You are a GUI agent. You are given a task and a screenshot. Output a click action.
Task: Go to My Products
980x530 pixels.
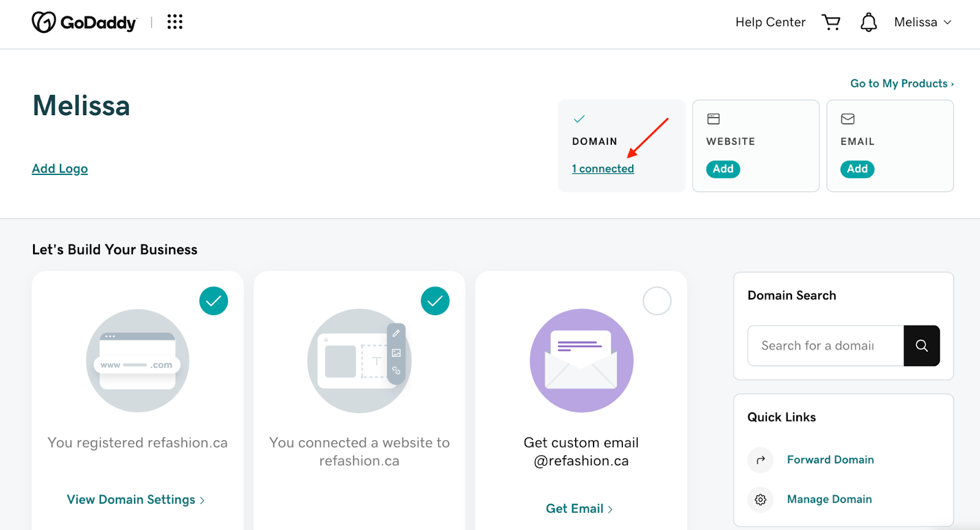(x=902, y=84)
